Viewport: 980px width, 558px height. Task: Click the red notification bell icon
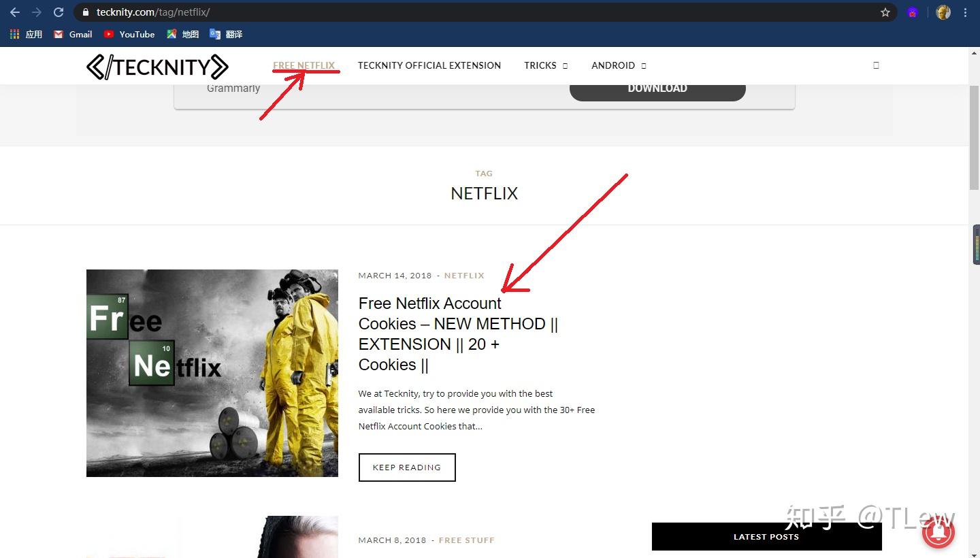point(938,531)
